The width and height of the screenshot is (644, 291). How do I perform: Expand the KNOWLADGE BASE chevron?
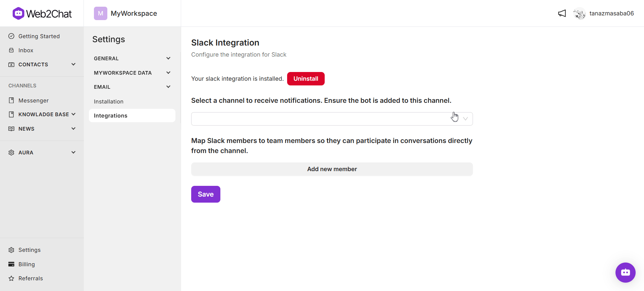pos(73,114)
